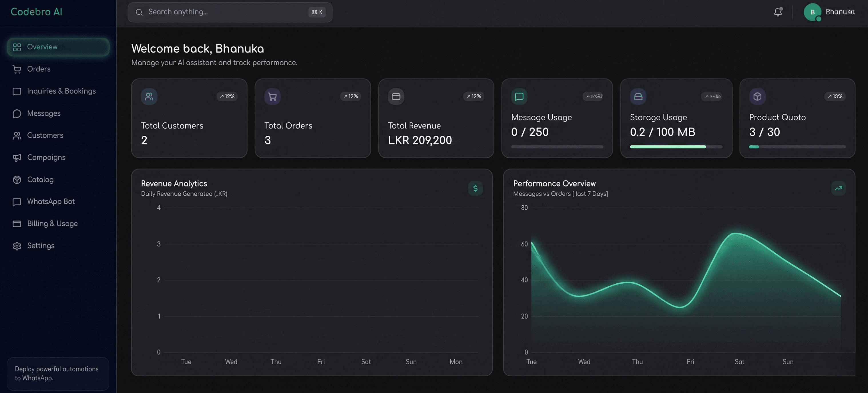This screenshot has height=393, width=868.
Task: Click the Campaigns megaphone icon
Action: point(17,157)
